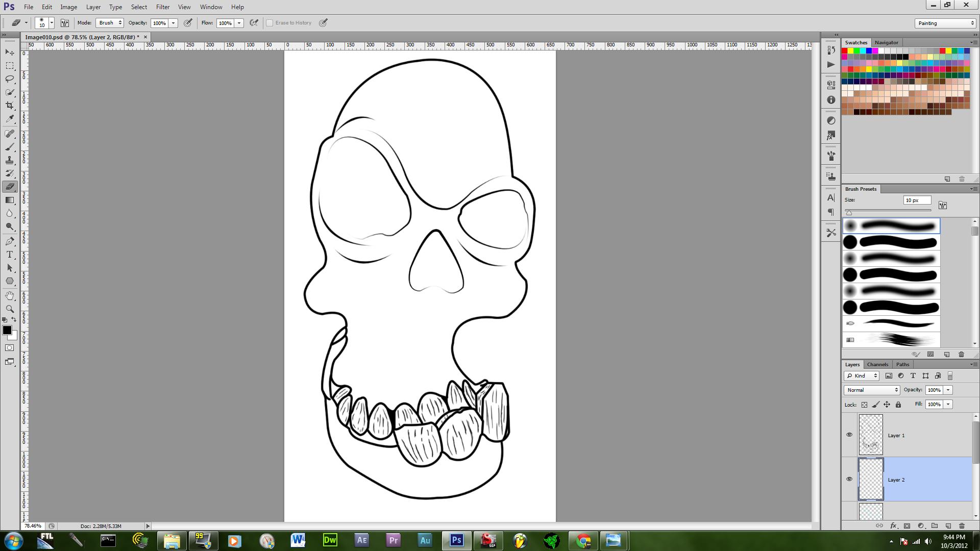Select the Spot Healing Brush tool
This screenshot has height=551, width=980.
[10, 134]
